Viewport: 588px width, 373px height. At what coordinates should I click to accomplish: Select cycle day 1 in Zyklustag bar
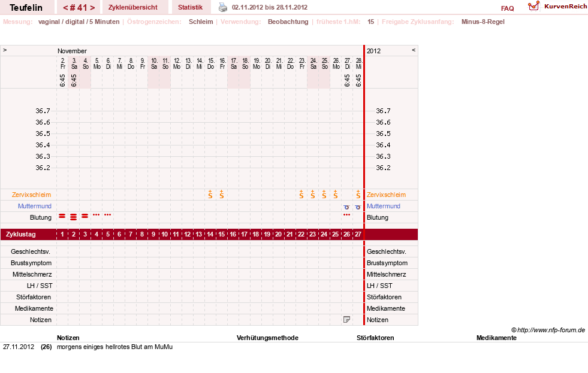tap(62, 235)
